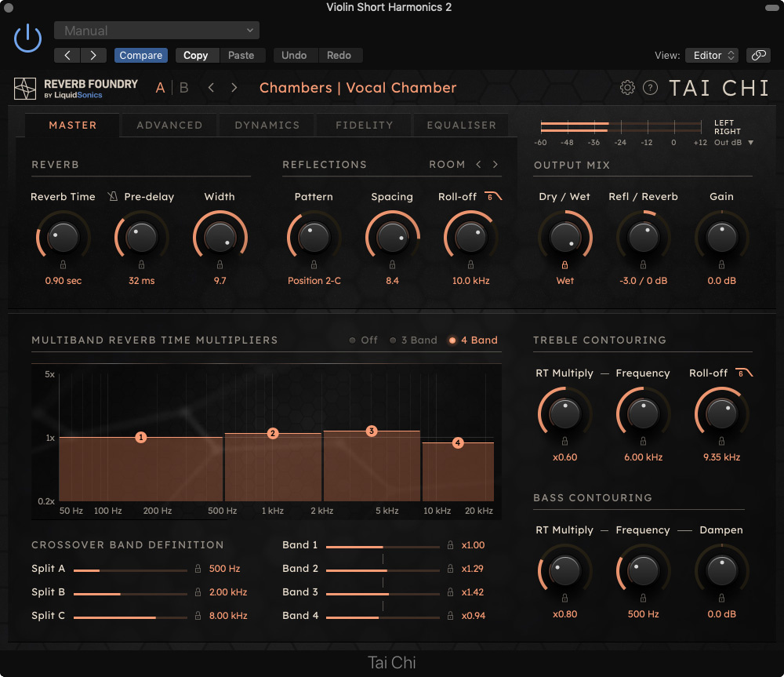784x677 pixels.
Task: Go to previous Tai Chi preset
Action: [211, 88]
